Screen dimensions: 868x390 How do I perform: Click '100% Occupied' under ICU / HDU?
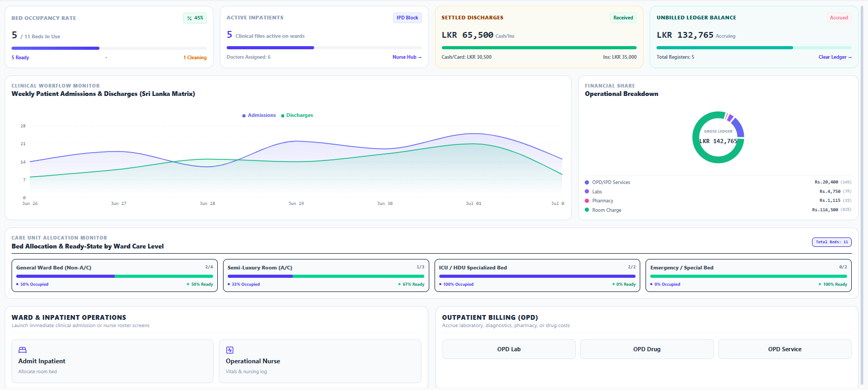[458, 285]
